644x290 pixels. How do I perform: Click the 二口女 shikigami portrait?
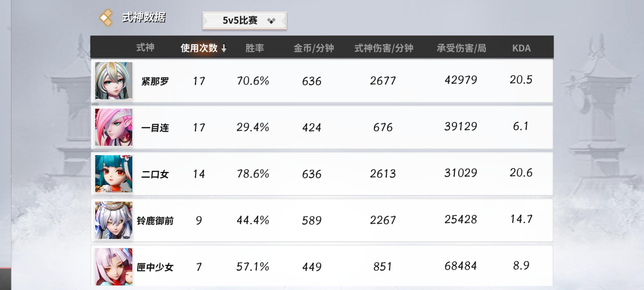pyautogui.click(x=114, y=174)
